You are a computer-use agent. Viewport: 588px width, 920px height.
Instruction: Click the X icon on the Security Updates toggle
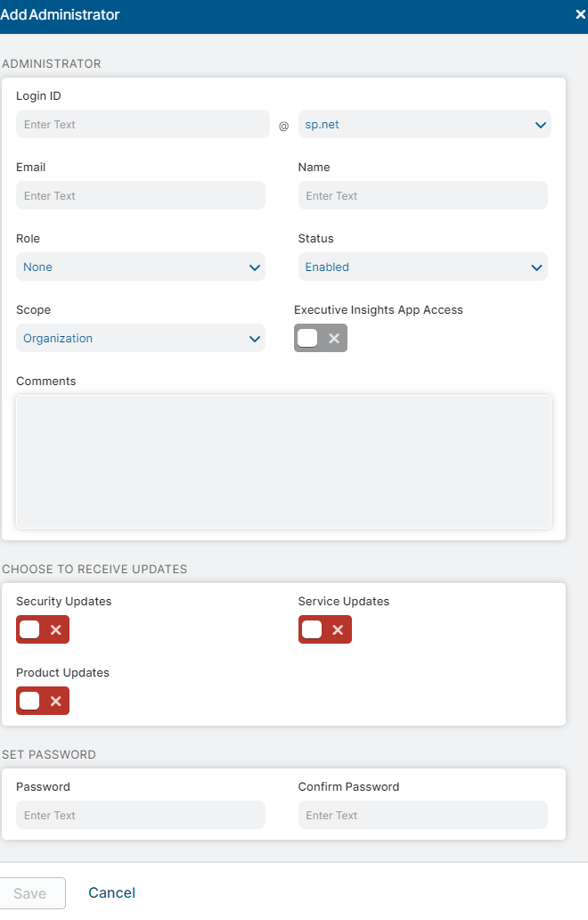[53, 629]
